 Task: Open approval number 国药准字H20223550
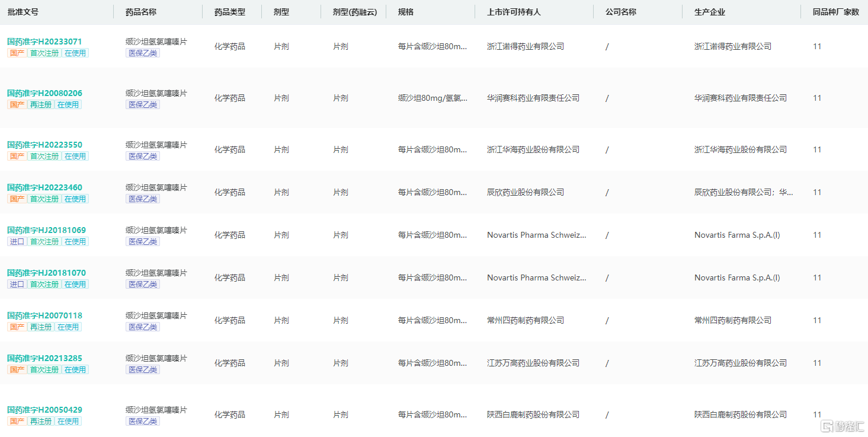point(44,145)
